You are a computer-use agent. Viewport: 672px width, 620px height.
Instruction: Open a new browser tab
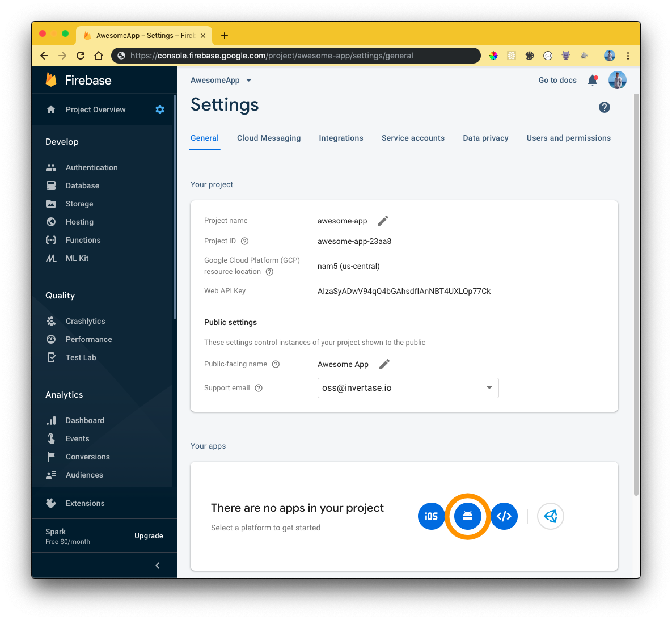click(x=224, y=36)
